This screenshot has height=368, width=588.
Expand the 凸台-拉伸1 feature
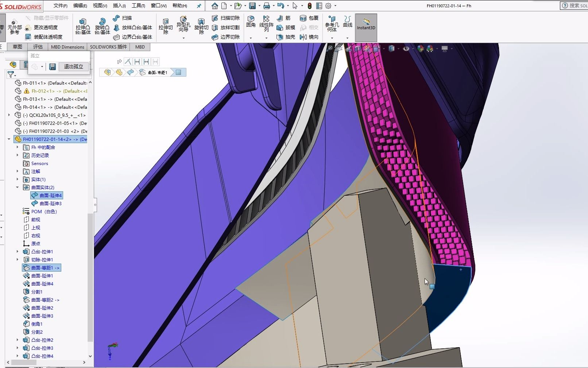18,252
